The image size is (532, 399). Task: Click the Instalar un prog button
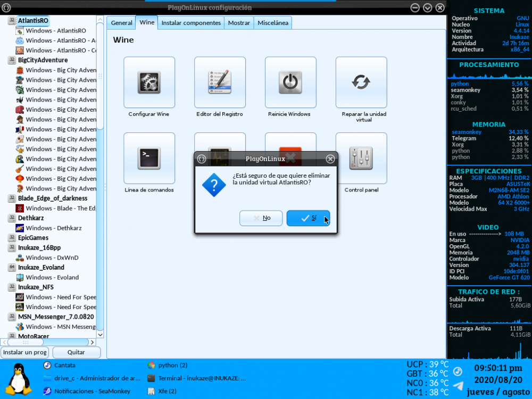(25, 352)
